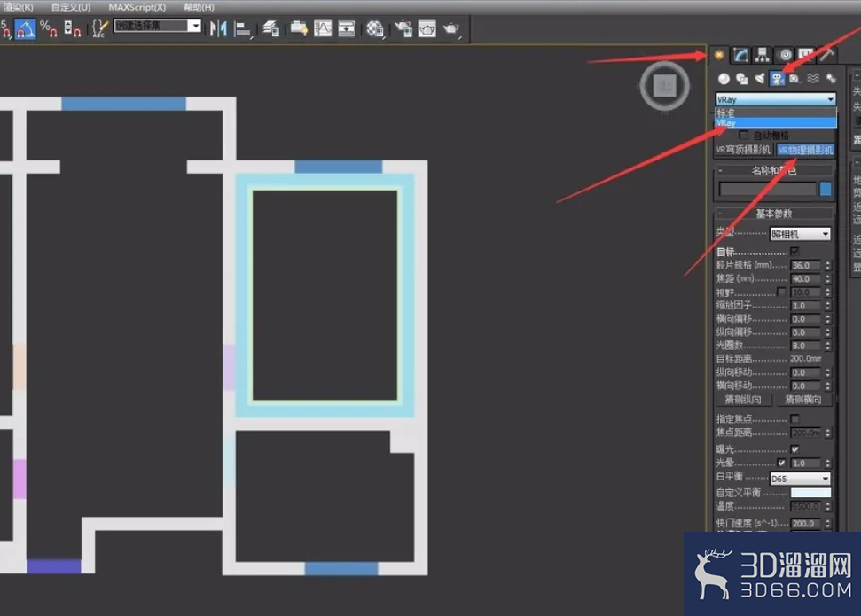The width and height of the screenshot is (861, 616).
Task: Select the Lights category icon
Action: click(x=759, y=79)
